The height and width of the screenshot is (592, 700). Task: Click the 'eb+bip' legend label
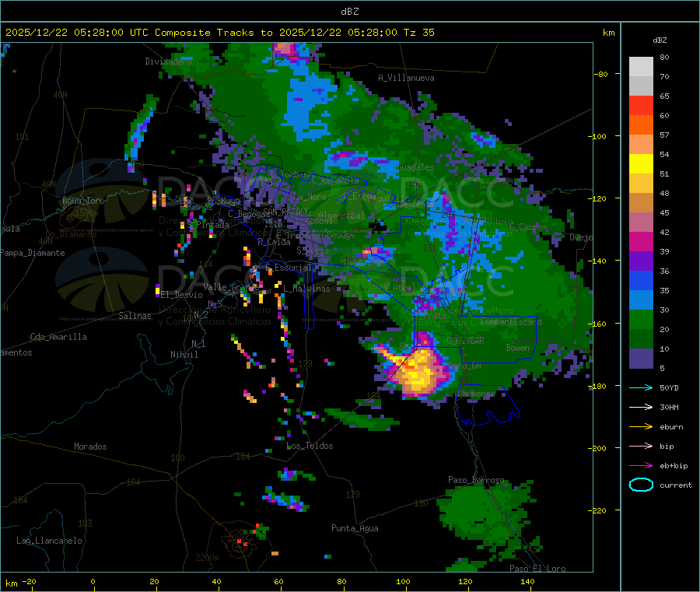674,465
